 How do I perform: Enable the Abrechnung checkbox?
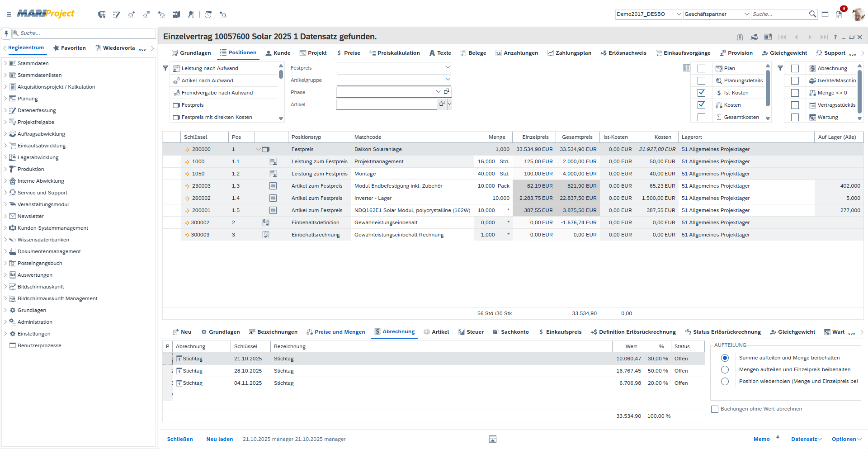pyautogui.click(x=795, y=68)
